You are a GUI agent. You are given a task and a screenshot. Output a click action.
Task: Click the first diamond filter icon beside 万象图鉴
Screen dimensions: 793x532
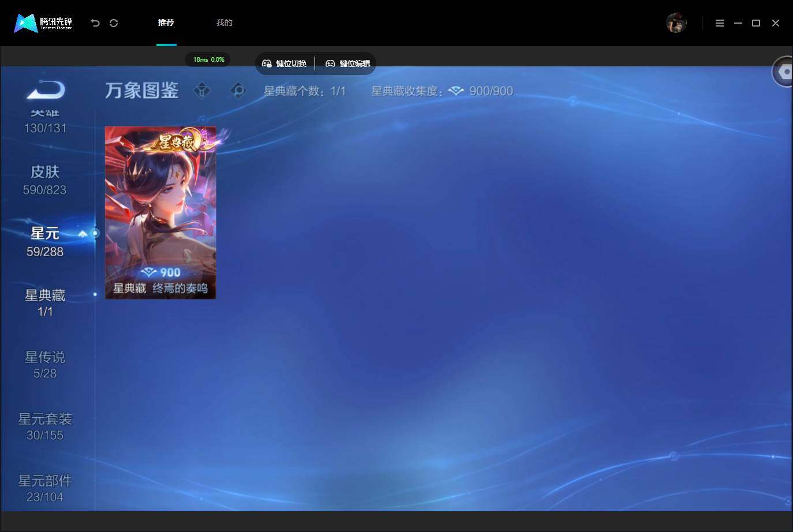coord(202,91)
